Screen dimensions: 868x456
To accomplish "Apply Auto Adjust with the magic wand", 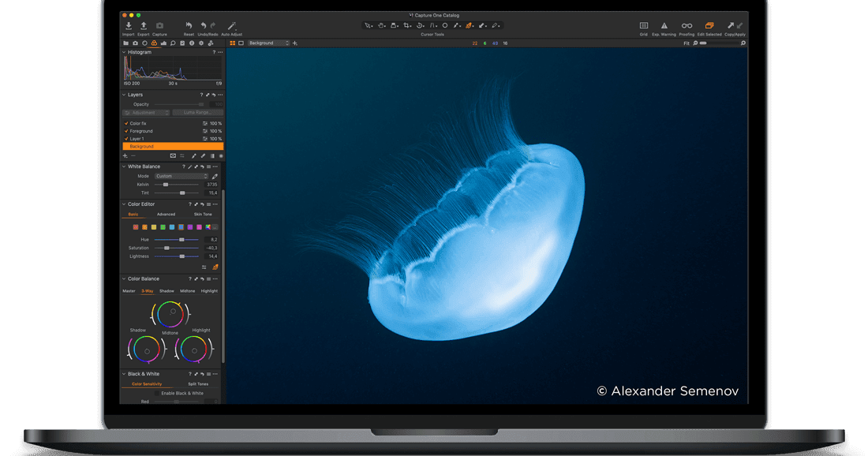I will point(231,26).
